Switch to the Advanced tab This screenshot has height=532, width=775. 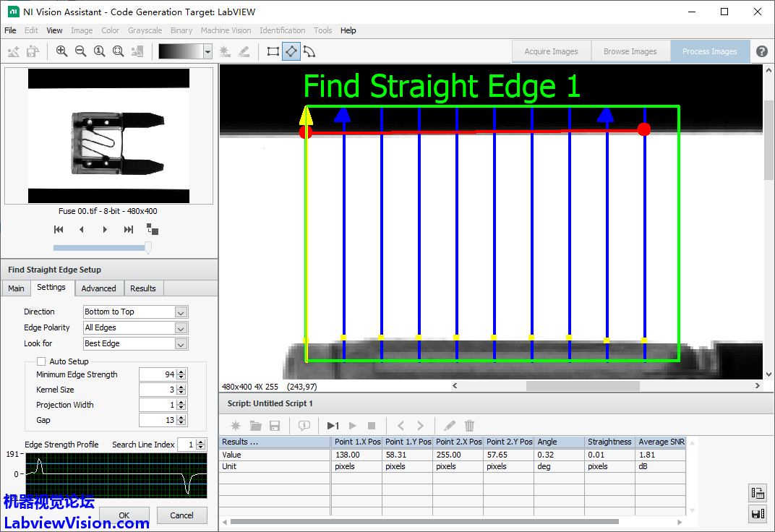98,288
